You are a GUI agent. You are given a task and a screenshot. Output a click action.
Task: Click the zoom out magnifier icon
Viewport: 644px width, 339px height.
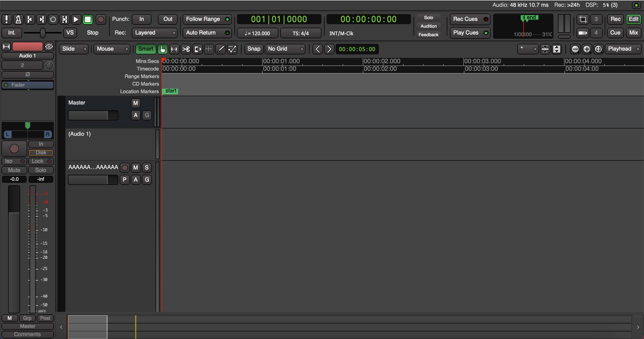575,49
